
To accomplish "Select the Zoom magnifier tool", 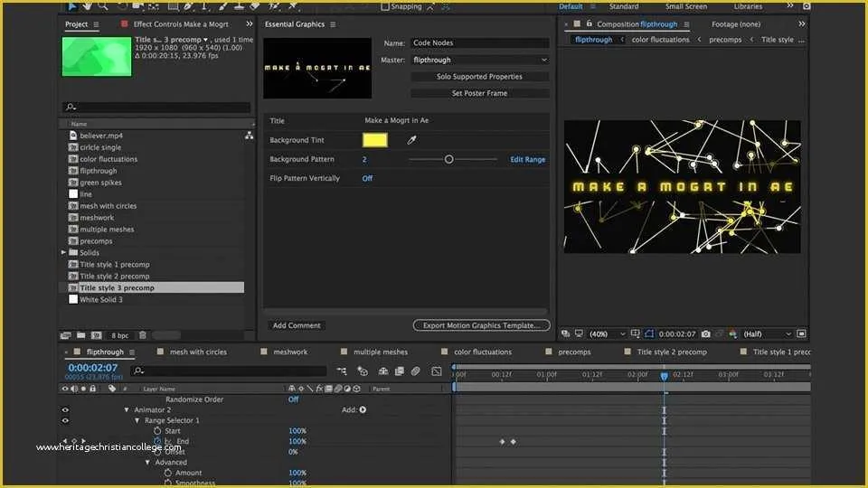I will coord(102,6).
